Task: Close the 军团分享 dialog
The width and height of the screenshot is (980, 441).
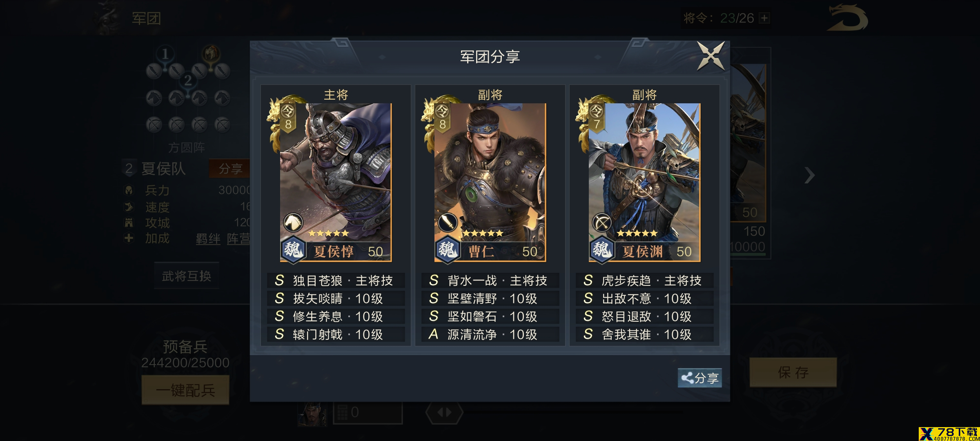Action: click(711, 56)
